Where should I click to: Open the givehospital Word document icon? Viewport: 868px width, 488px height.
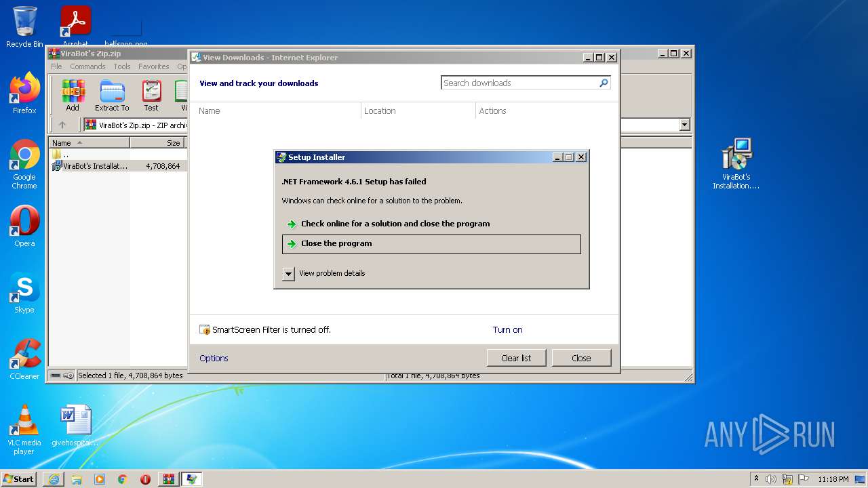click(x=75, y=426)
